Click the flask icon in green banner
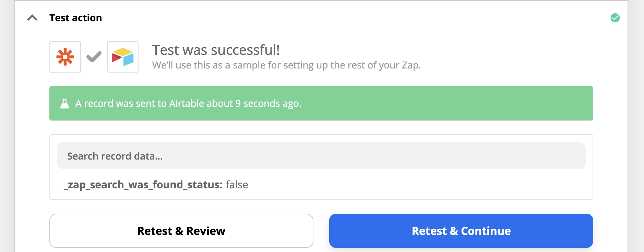Viewport: 644px width, 252px height. tap(64, 103)
